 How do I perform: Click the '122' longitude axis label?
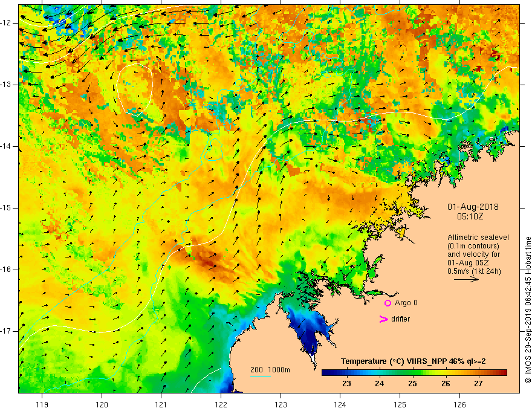[221, 404]
